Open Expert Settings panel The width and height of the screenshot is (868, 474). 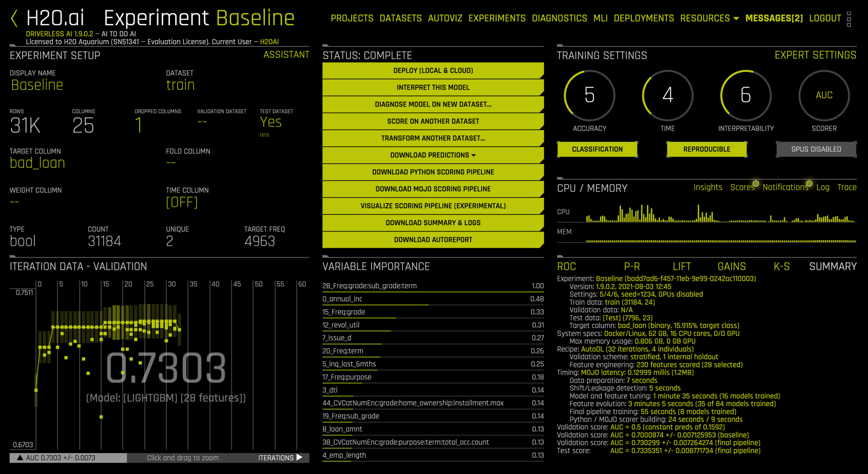coord(815,55)
